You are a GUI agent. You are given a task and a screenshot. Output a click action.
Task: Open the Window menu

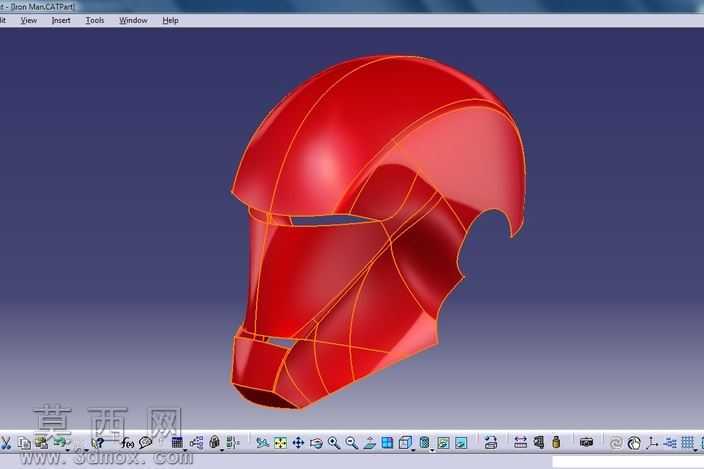coord(133,21)
